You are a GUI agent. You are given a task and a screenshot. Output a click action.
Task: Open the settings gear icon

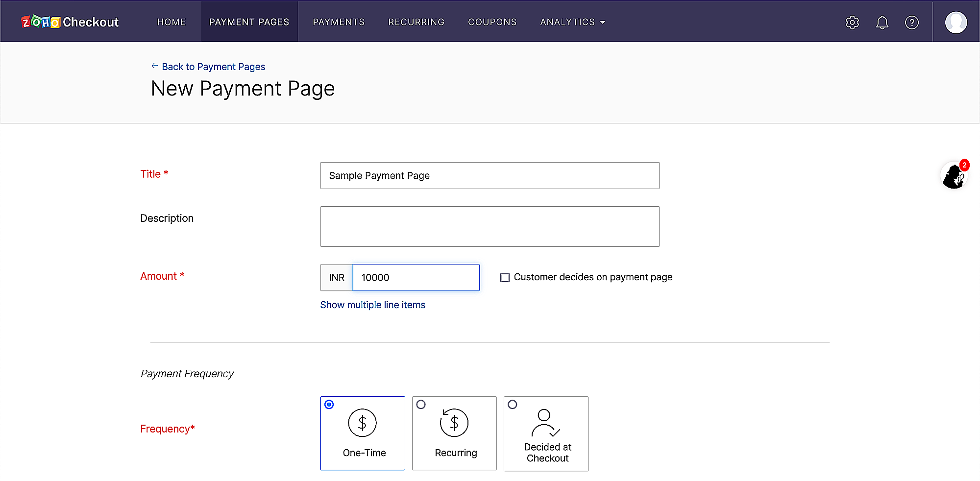(852, 23)
